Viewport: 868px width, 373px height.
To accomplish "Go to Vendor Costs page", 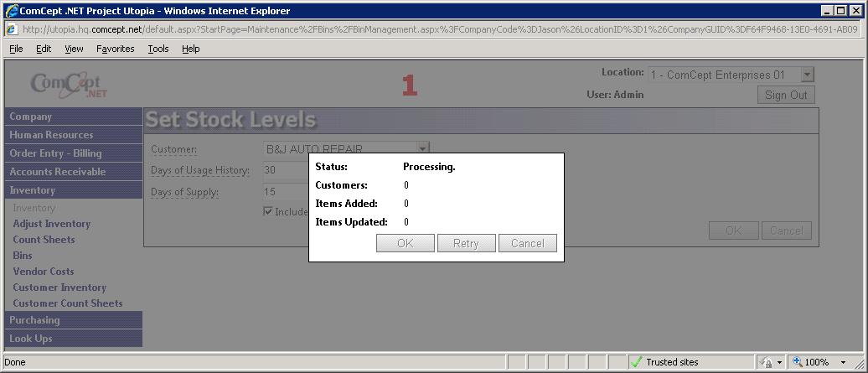I will [x=43, y=272].
